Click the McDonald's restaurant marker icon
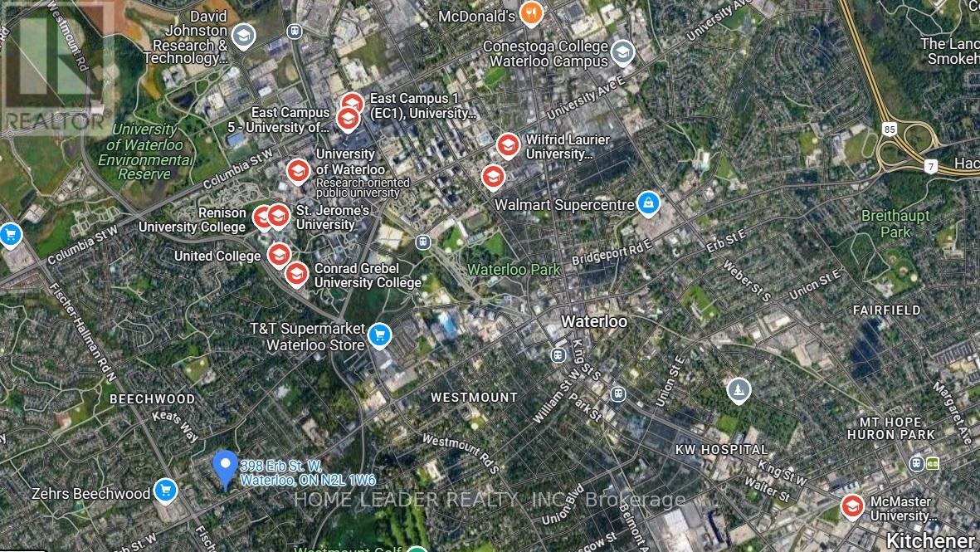This screenshot has height=552, width=980. pos(530,13)
